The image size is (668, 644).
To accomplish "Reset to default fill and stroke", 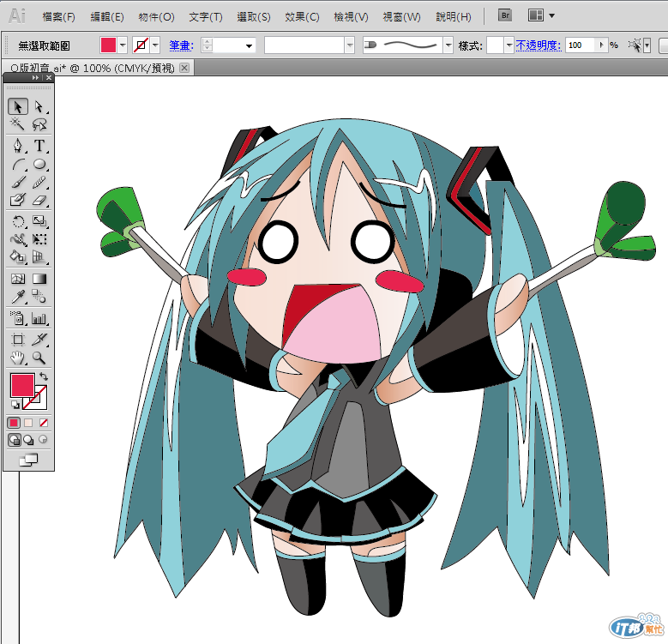I will point(15,404).
